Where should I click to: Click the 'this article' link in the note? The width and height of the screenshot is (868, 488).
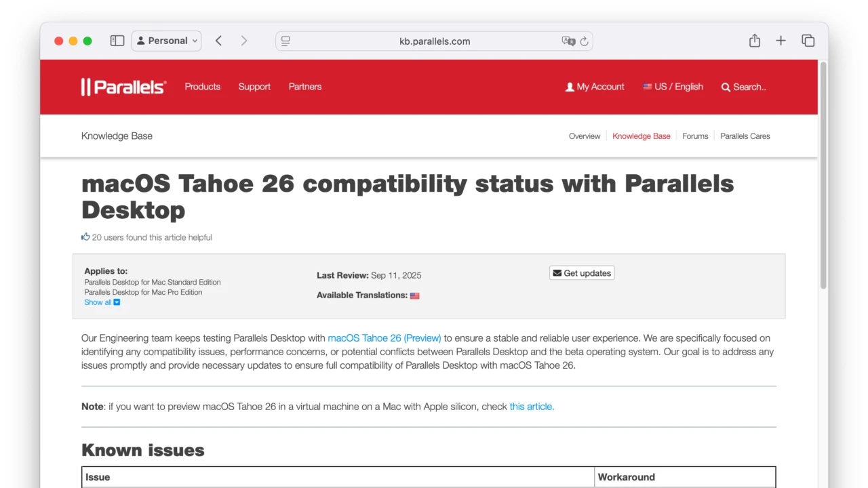[531, 406]
